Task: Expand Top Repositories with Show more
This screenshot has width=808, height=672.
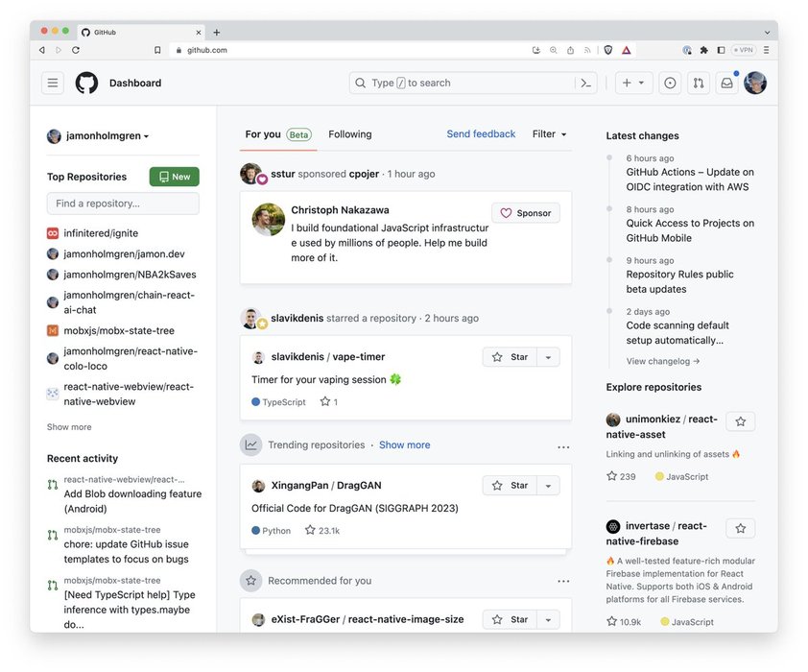Action: 69,426
